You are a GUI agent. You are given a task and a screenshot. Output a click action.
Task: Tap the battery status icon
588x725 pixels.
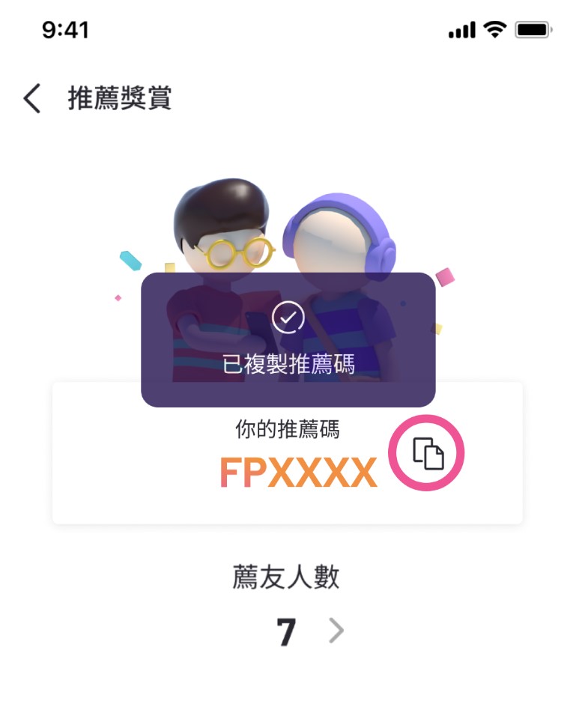point(534,30)
